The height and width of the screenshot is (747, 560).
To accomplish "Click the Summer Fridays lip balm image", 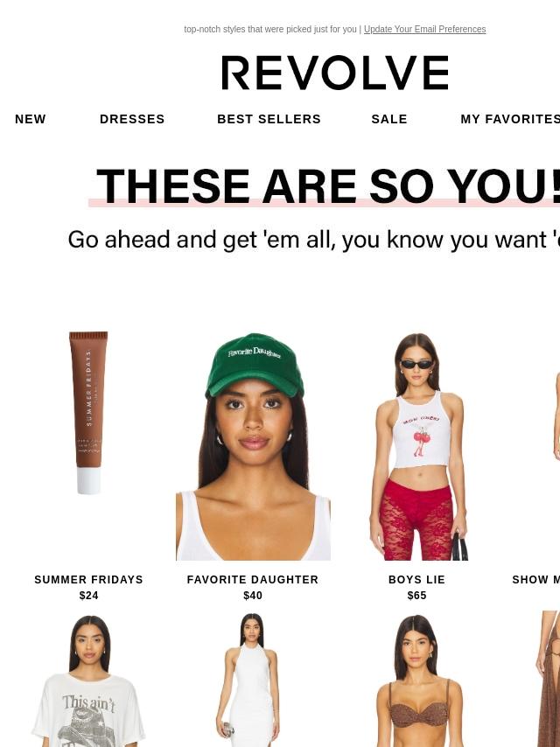I will tap(88, 413).
